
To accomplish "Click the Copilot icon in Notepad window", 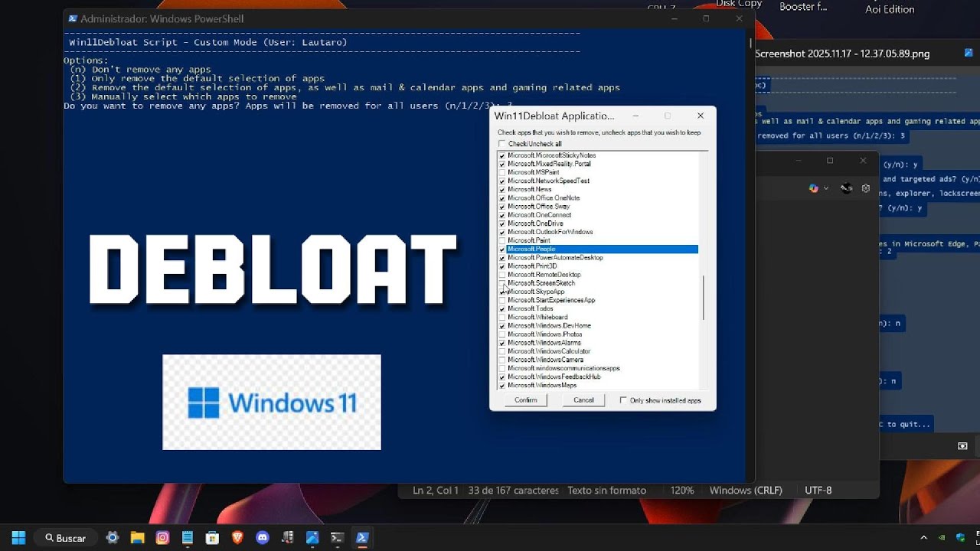I will (x=814, y=188).
